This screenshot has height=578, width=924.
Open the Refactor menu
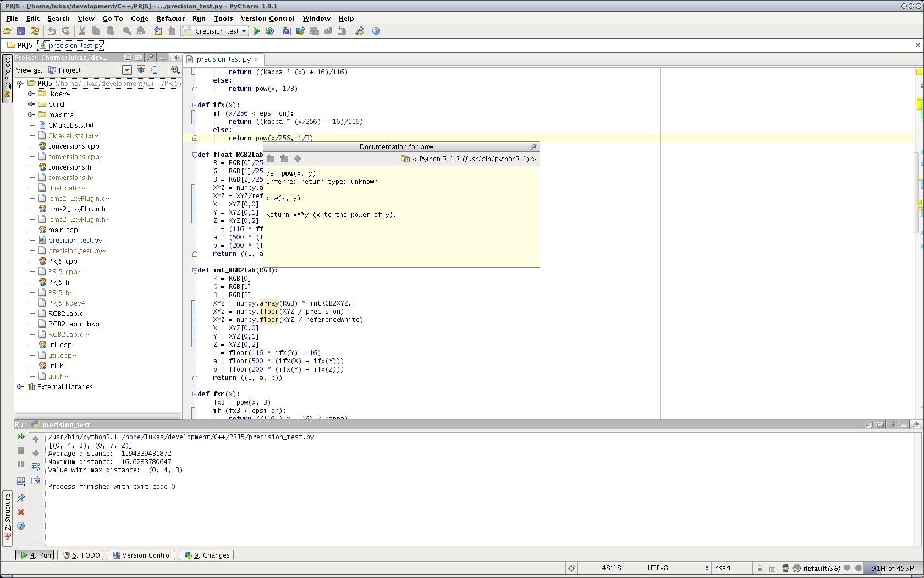click(x=170, y=18)
